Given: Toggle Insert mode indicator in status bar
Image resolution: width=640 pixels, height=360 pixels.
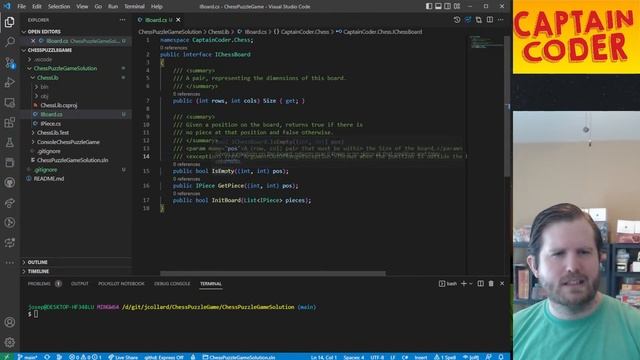Looking at the screenshot, I should (x=420, y=357).
